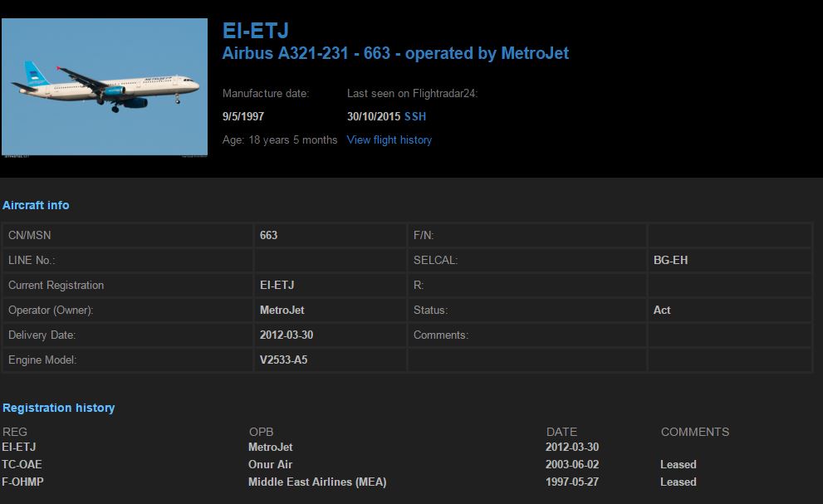Select the Aircraft info section heading

[36, 205]
